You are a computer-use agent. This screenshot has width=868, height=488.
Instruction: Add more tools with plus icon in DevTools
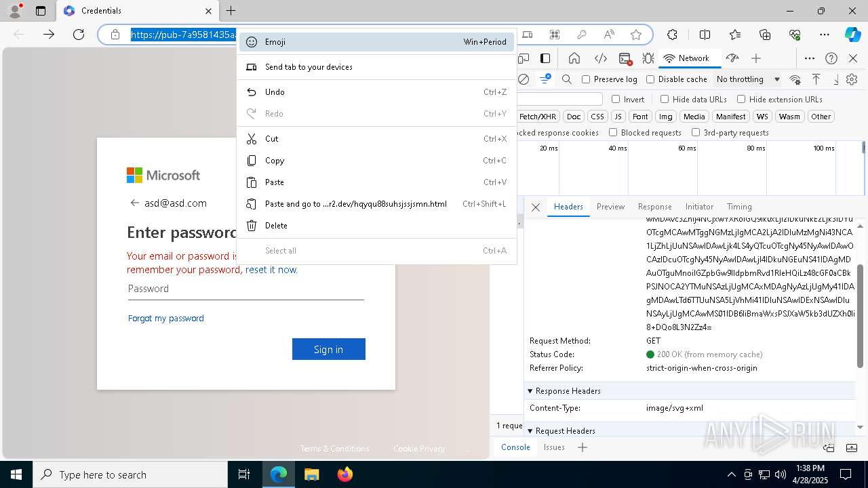point(756,58)
